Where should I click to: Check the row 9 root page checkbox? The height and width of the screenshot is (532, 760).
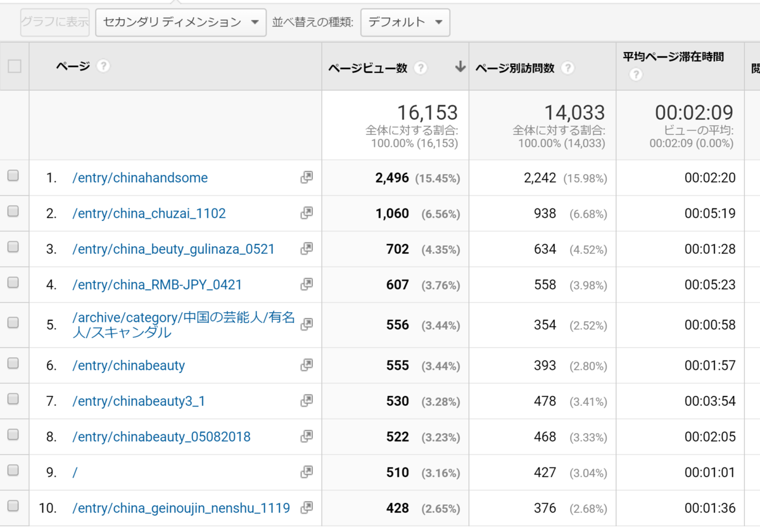tap(13, 471)
